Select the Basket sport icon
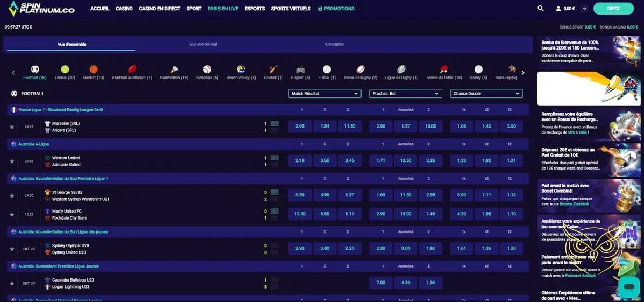Screen dimensions: 644x302 point(94,69)
